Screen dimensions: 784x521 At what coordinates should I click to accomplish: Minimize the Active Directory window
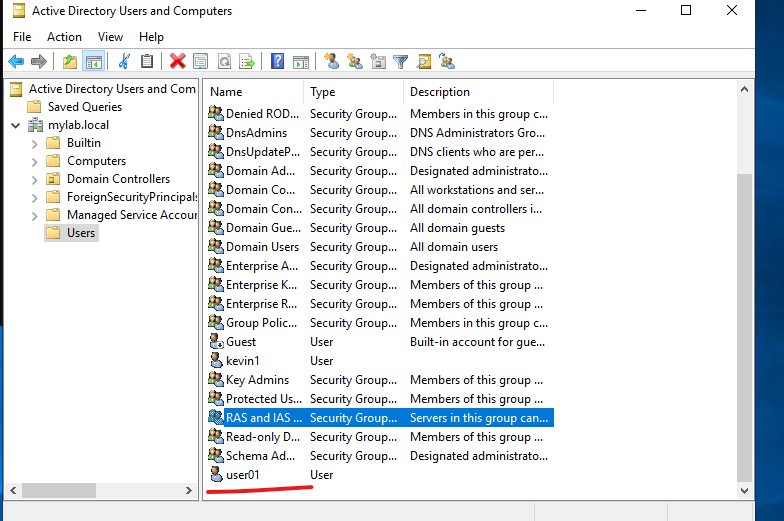(641, 10)
